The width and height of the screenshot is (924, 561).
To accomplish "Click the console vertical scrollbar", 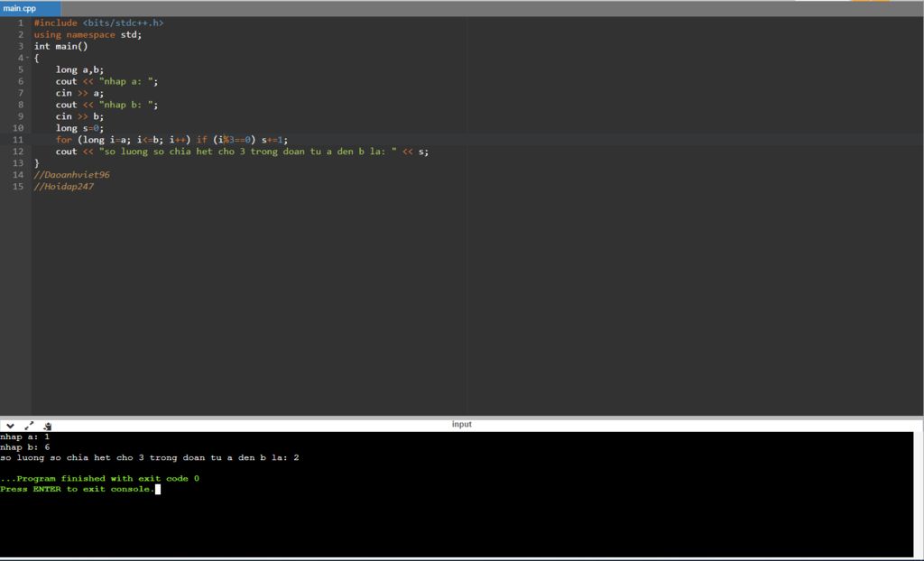I will tap(918, 494).
